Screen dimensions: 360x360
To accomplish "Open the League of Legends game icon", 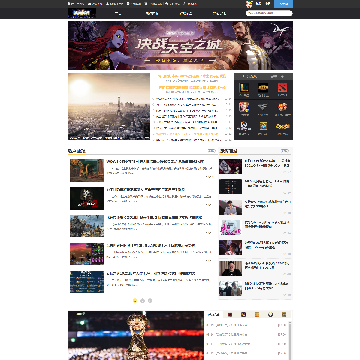I will click(x=244, y=88).
